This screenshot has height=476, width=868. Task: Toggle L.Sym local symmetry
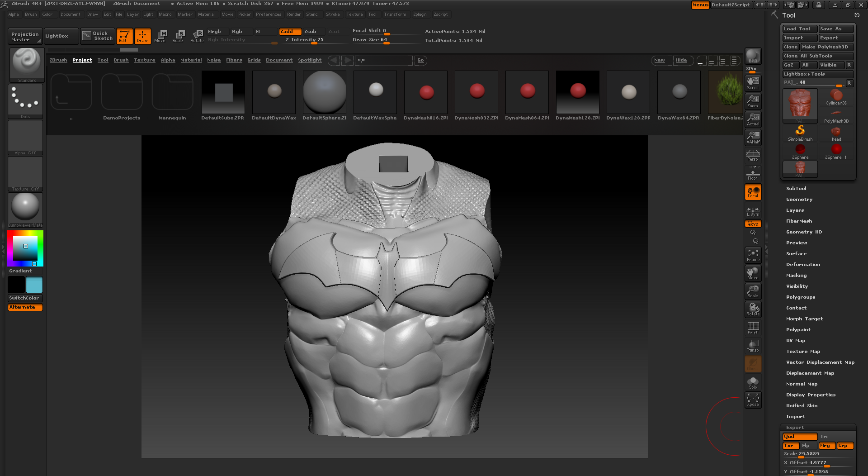(753, 211)
